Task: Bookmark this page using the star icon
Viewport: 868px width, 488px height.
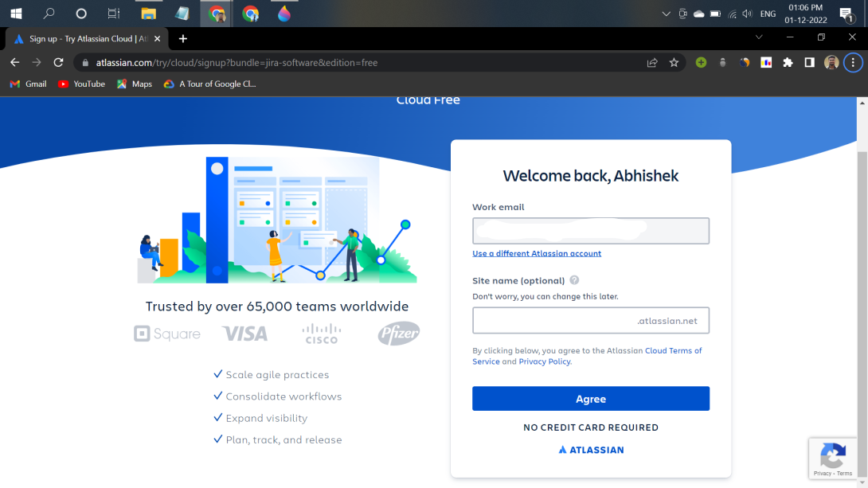Action: 674,62
